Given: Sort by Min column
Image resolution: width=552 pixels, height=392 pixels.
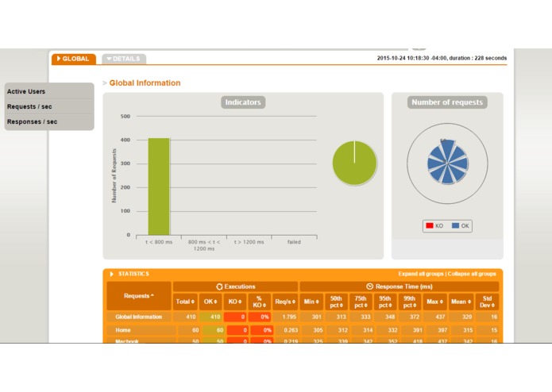Looking at the screenshot, I should click(311, 302).
